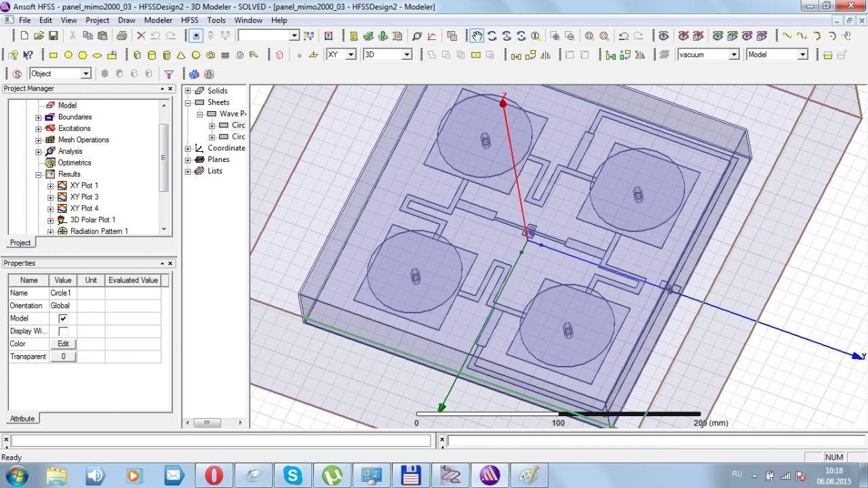The width and height of the screenshot is (868, 488).
Task: Uncheck the Model property checkbox
Action: pos(63,319)
